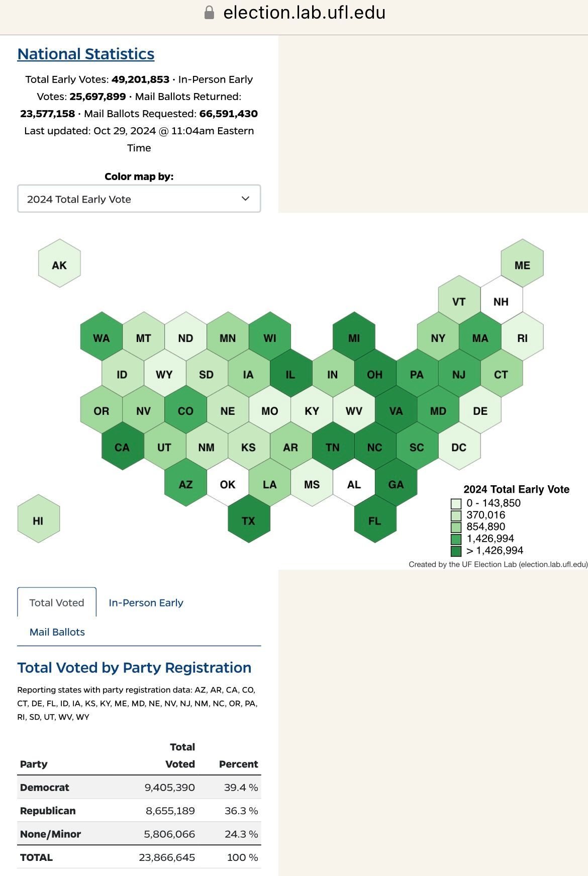Screen dimensions: 588x876
Task: Select the Total Voted tab
Action: (x=57, y=602)
